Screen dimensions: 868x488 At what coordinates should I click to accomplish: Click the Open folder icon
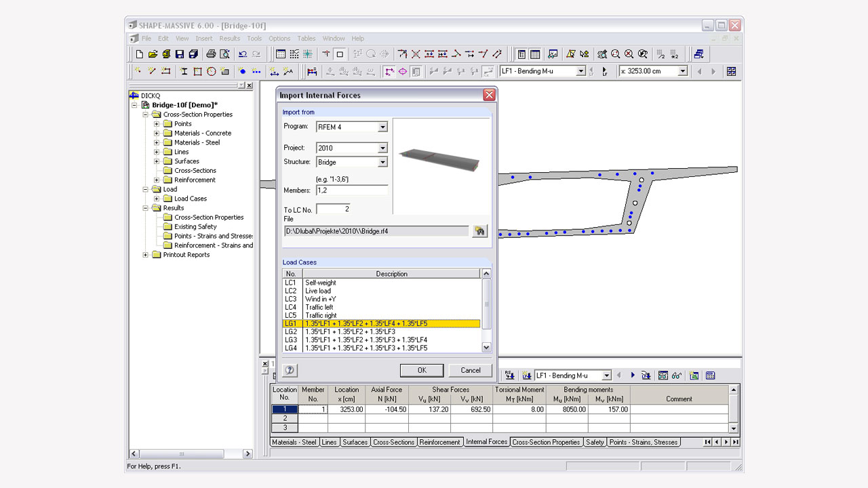(x=153, y=54)
